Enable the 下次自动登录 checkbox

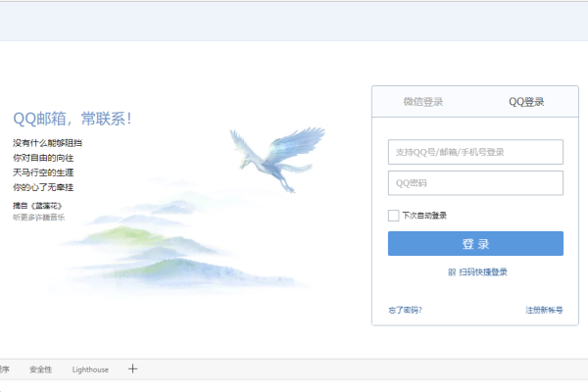click(393, 216)
